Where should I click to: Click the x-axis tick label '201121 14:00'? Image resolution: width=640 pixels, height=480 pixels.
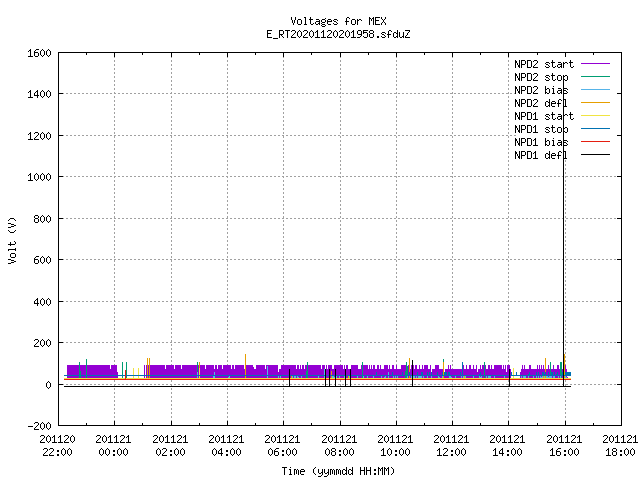tap(507, 446)
